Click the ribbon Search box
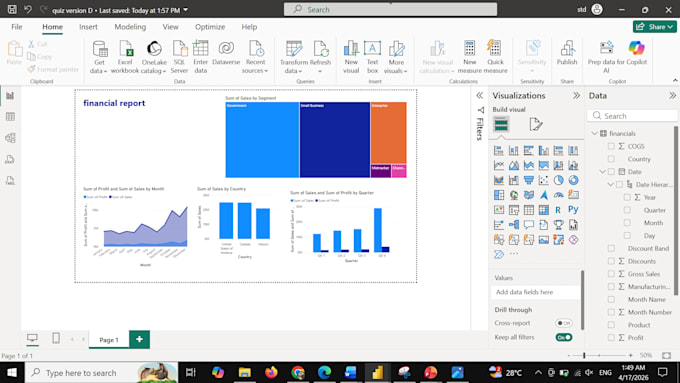This screenshot has height=383, width=680. point(390,9)
